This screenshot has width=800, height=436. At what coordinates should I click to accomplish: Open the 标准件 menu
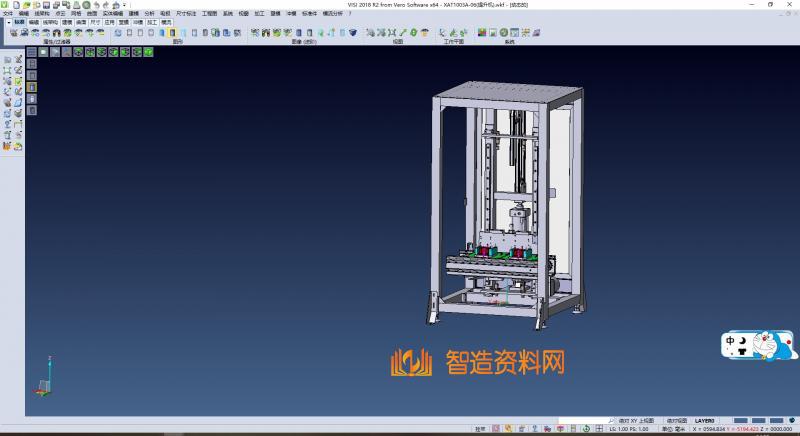309,14
